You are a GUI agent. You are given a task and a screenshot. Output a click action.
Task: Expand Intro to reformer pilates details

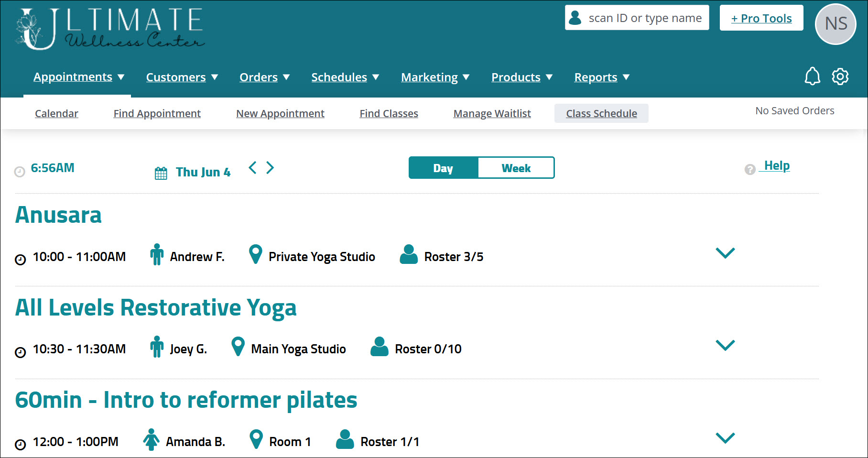(x=725, y=438)
